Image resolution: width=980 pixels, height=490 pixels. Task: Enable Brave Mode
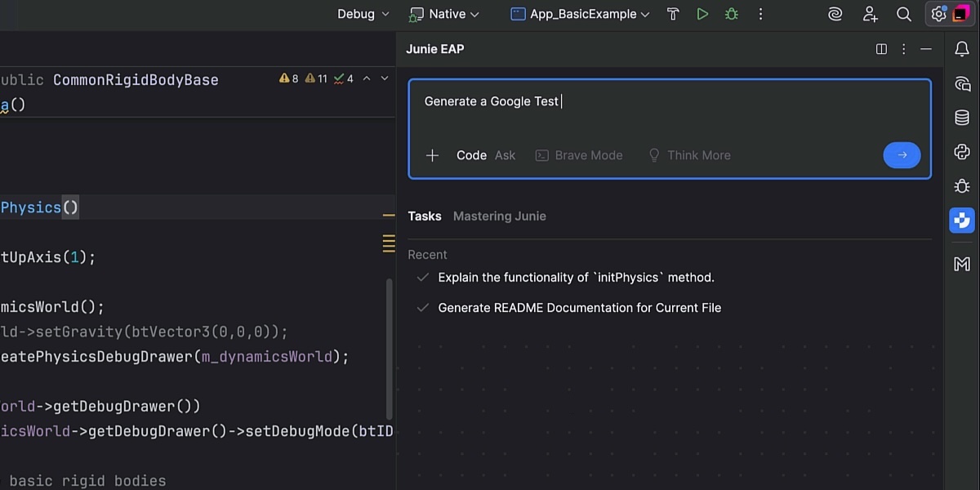(579, 155)
